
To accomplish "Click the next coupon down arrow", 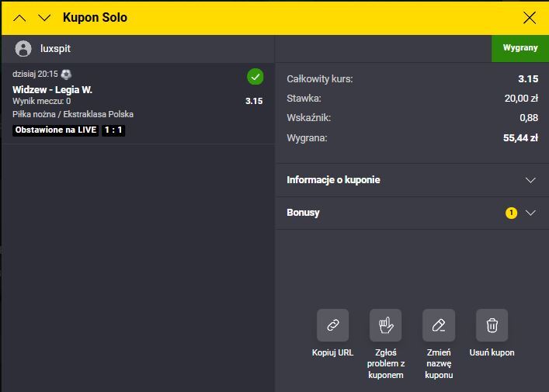I will tap(44, 17).
